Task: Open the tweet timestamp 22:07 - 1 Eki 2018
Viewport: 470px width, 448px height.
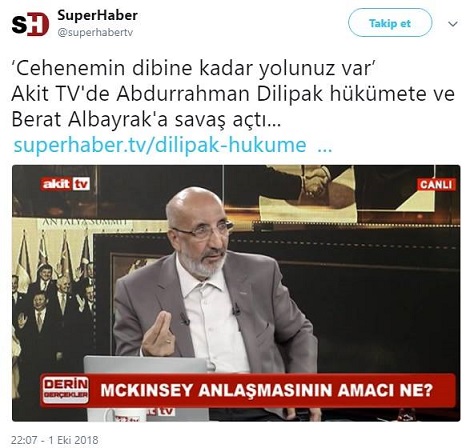Action: pyautogui.click(x=55, y=439)
